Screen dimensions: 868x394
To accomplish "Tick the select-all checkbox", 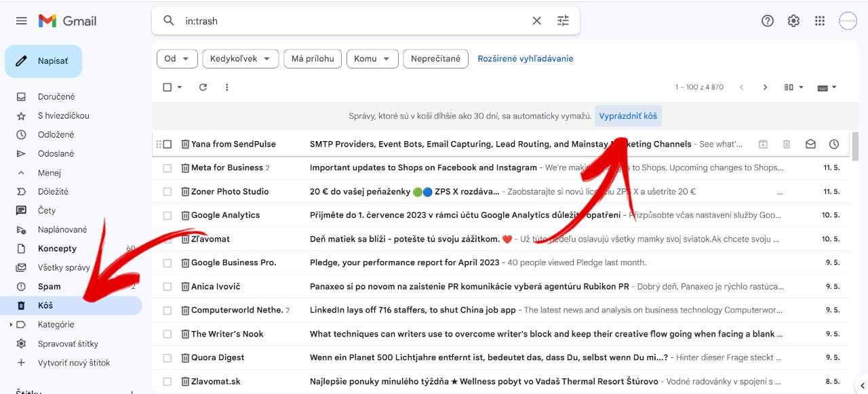I will pyautogui.click(x=167, y=87).
